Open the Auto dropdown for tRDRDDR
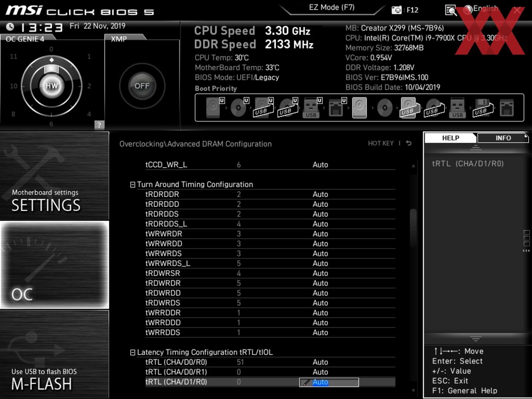Image resolution: width=532 pixels, height=399 pixels. (x=320, y=194)
